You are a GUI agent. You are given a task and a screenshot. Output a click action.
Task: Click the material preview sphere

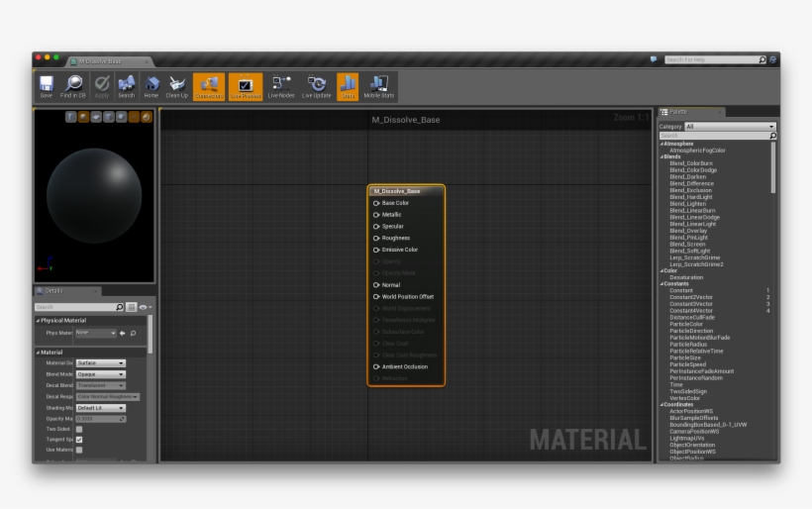pos(94,196)
